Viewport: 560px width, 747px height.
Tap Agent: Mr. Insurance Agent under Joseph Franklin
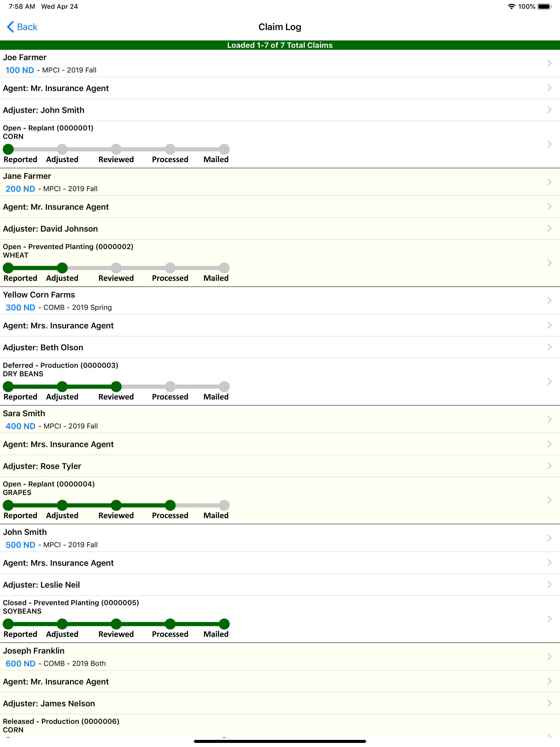coord(280,681)
